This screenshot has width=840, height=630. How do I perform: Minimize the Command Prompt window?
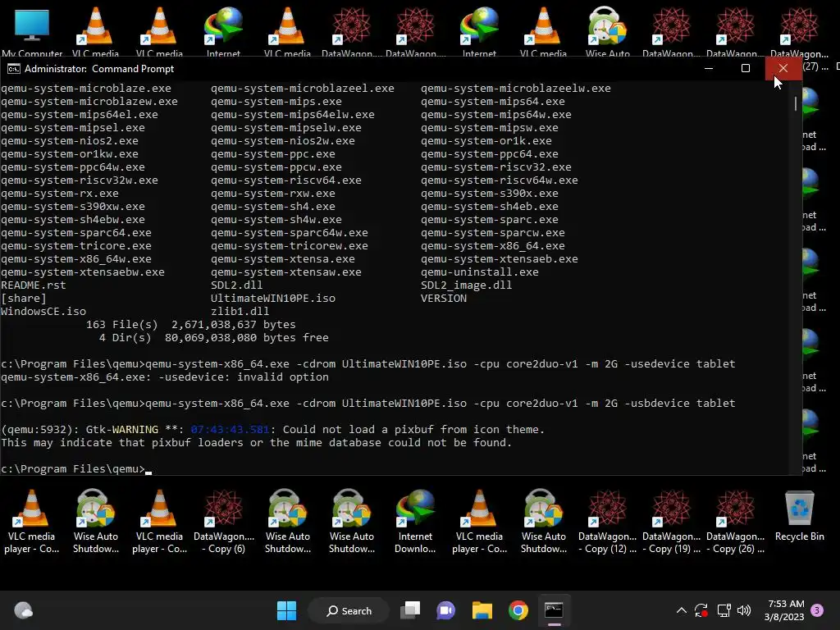pyautogui.click(x=708, y=69)
